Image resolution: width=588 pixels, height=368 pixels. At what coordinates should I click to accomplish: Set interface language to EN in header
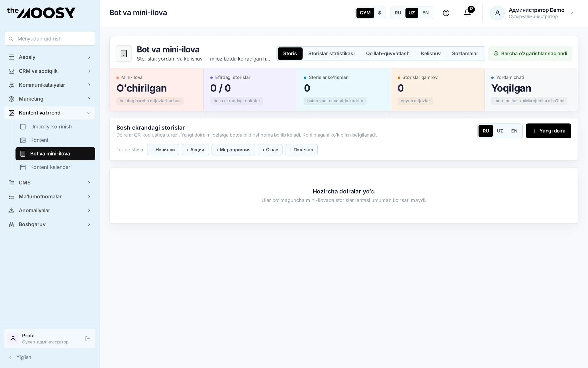[426, 13]
